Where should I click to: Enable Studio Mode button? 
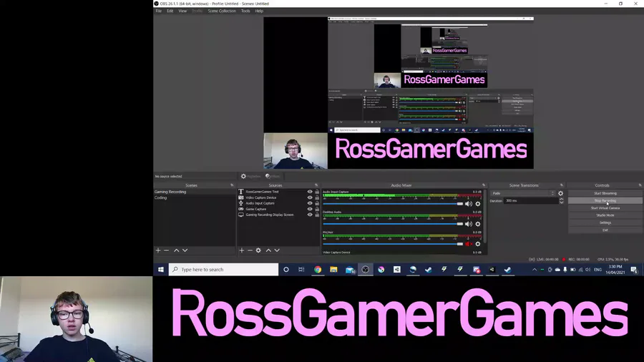tap(605, 215)
